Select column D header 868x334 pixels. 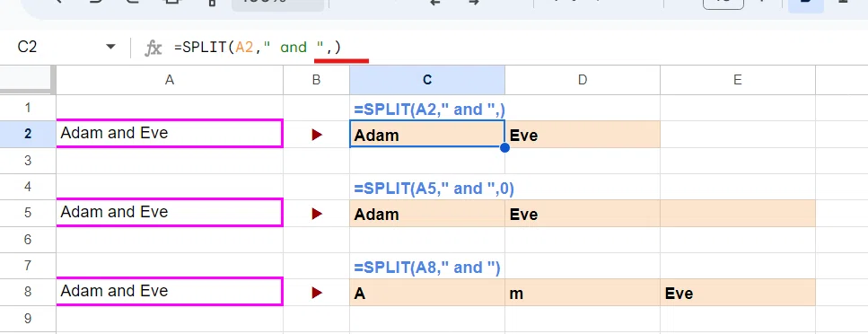(583, 80)
